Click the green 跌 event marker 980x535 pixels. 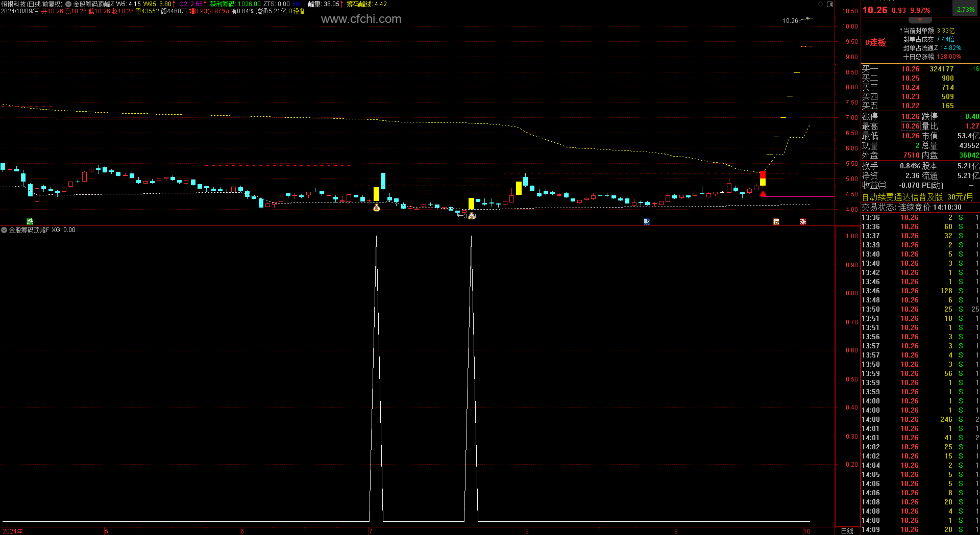(x=30, y=221)
